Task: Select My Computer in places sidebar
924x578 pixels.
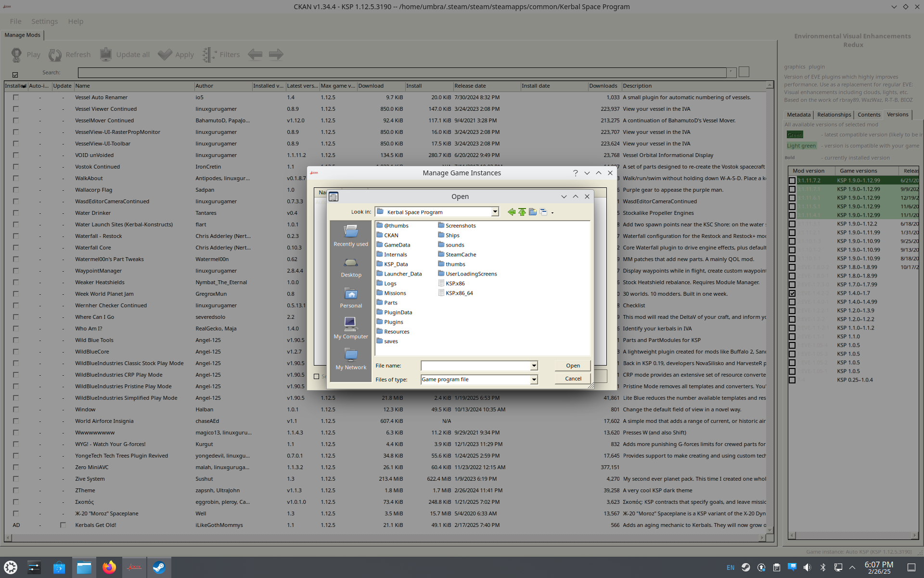Action: point(351,329)
